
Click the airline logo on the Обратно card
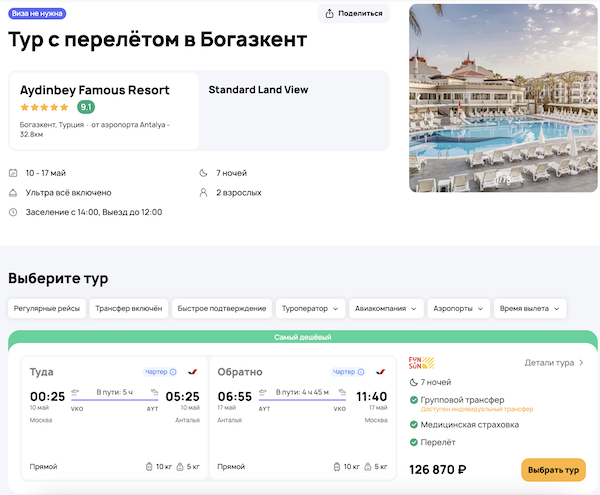(x=380, y=372)
